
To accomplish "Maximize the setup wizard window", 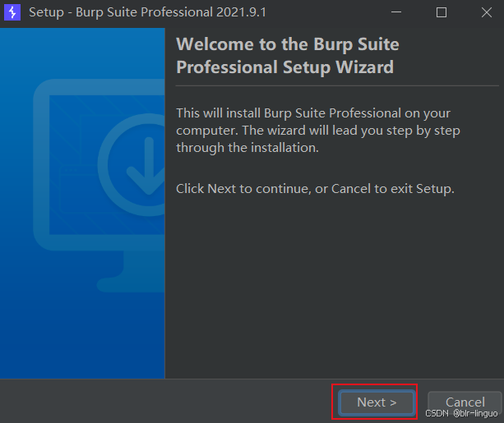I will 442,12.
